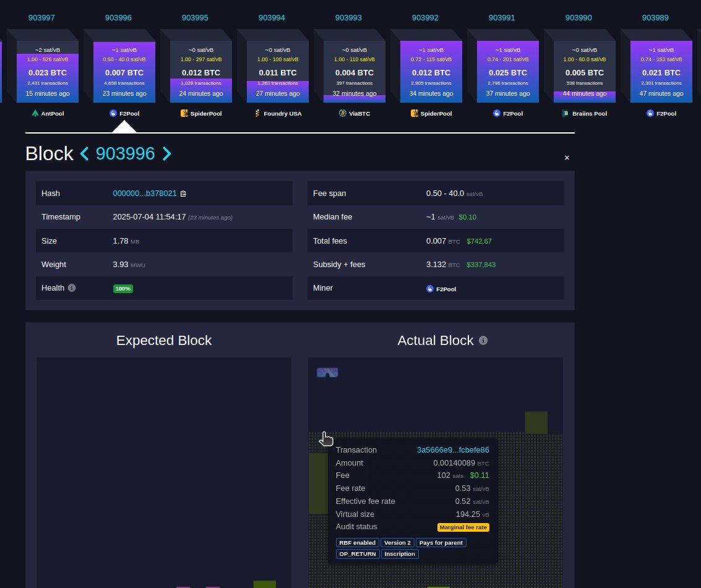Image resolution: width=701 pixels, height=588 pixels.
Task: Click the Inscription tag
Action: tap(400, 554)
